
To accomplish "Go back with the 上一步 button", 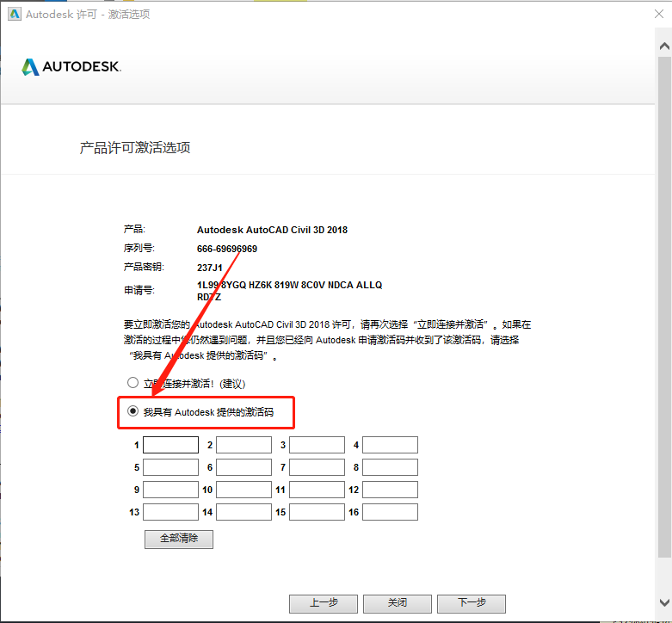I will click(x=324, y=603).
